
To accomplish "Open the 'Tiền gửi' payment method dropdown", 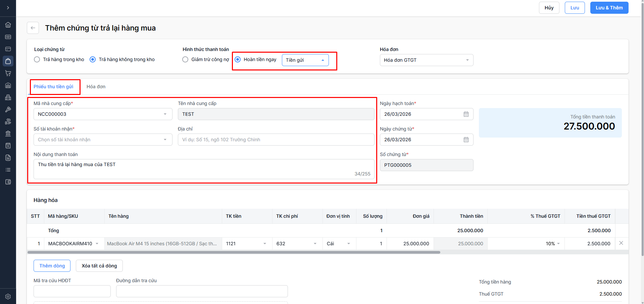I will (x=305, y=60).
